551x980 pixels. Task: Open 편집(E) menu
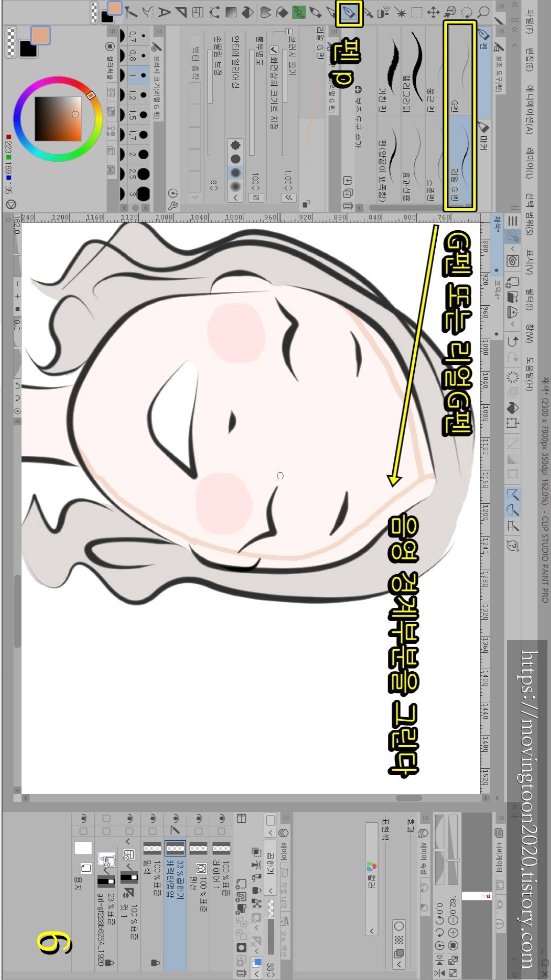[x=530, y=60]
